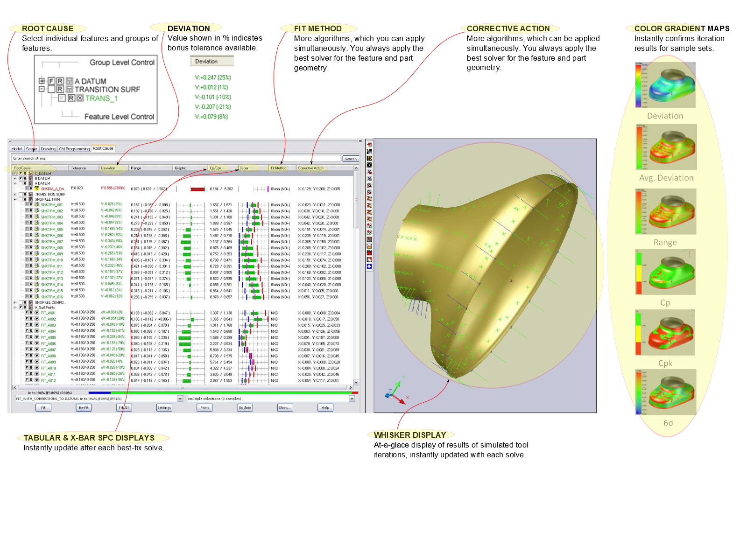Click the point icon beside FIT_A001
Image resolution: width=747 pixels, height=560 pixels.
pos(37,313)
